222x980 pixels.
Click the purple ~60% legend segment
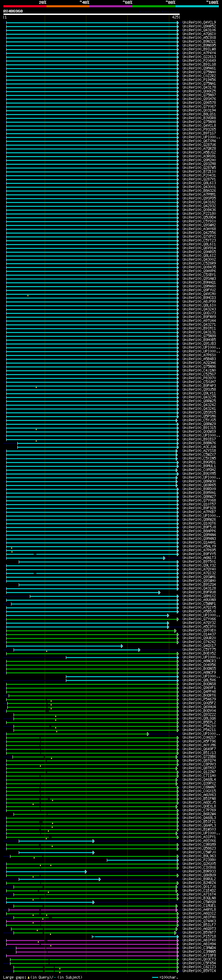point(111,6)
